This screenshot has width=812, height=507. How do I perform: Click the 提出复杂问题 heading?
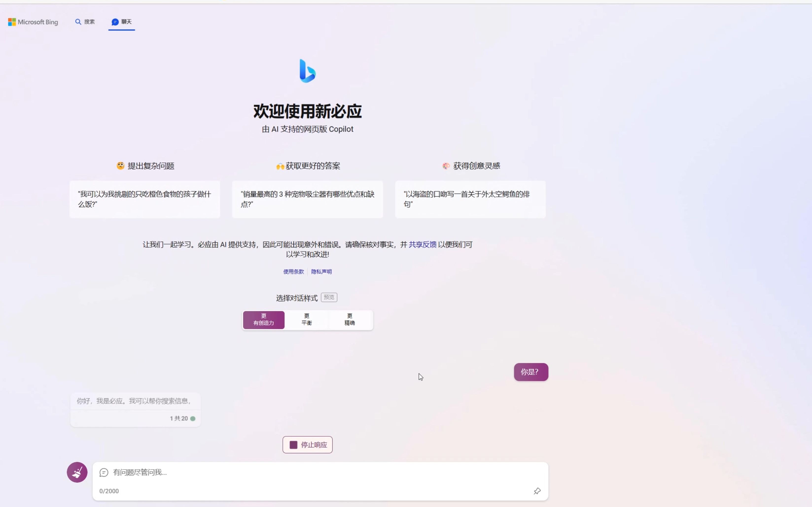pyautogui.click(x=145, y=166)
